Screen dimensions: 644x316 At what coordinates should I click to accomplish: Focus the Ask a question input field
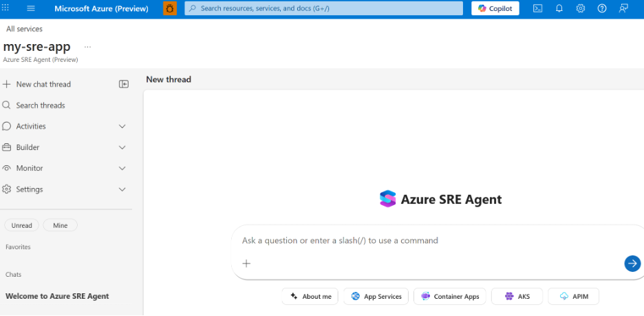tap(427, 241)
